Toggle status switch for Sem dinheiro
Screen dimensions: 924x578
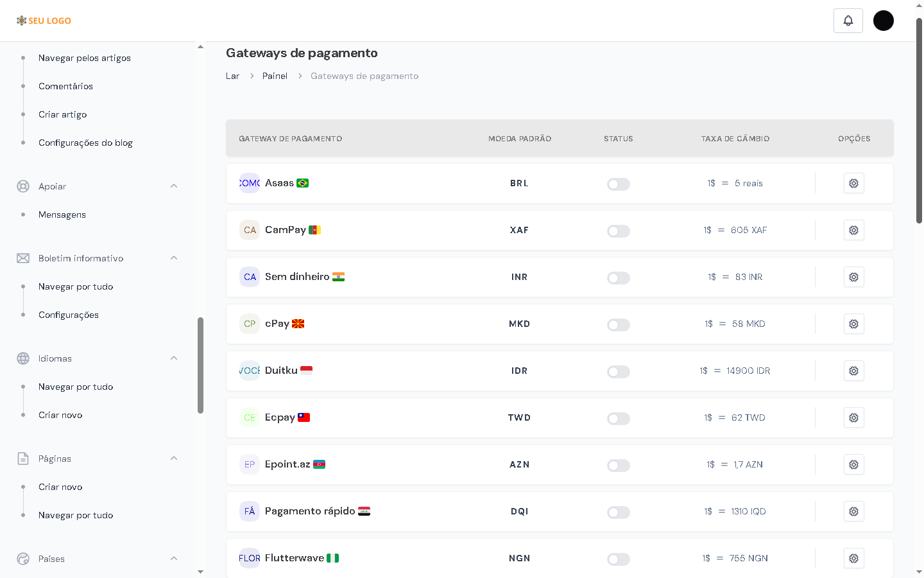(x=618, y=278)
